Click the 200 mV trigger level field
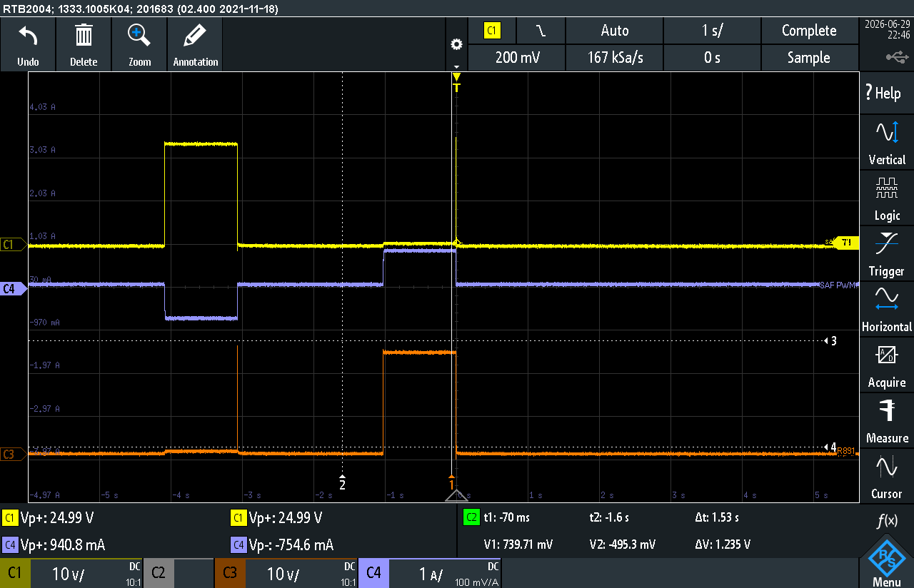 pos(518,58)
